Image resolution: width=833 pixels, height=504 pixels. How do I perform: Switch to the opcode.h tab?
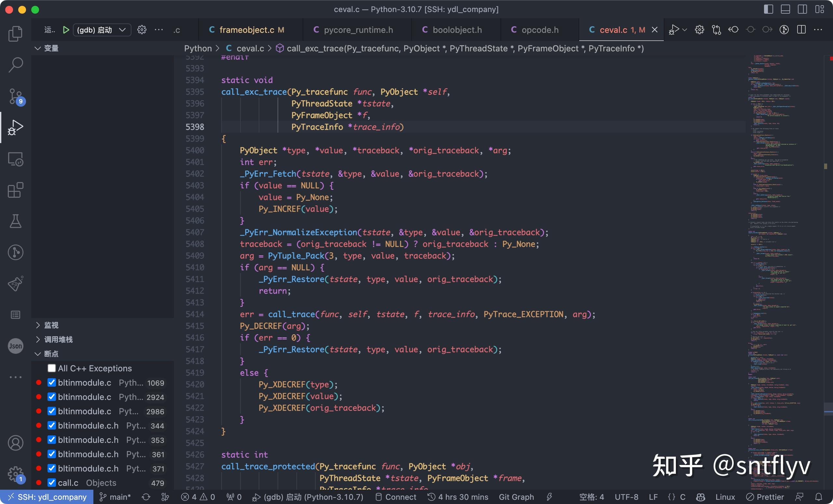[540, 30]
